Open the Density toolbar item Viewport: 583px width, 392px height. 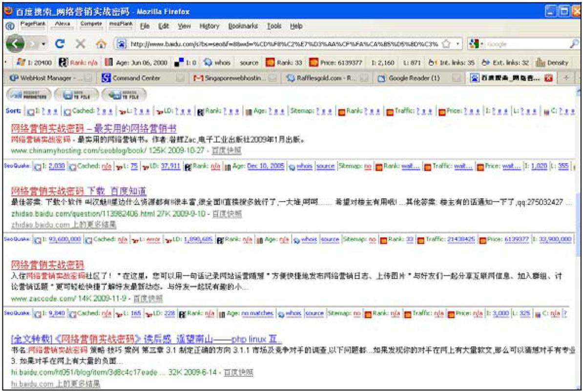(552, 62)
